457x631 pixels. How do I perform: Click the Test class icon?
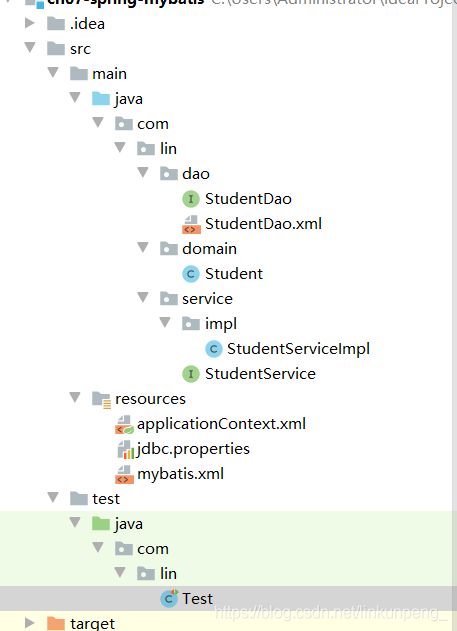coord(169,598)
